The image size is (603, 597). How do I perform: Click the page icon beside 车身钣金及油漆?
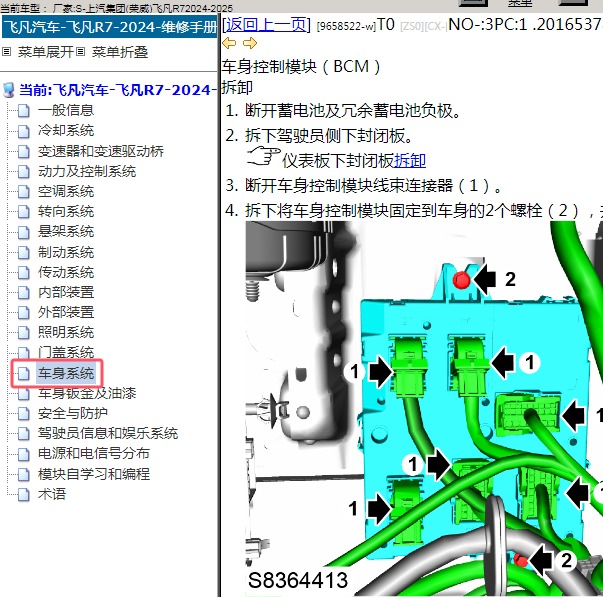[24, 394]
